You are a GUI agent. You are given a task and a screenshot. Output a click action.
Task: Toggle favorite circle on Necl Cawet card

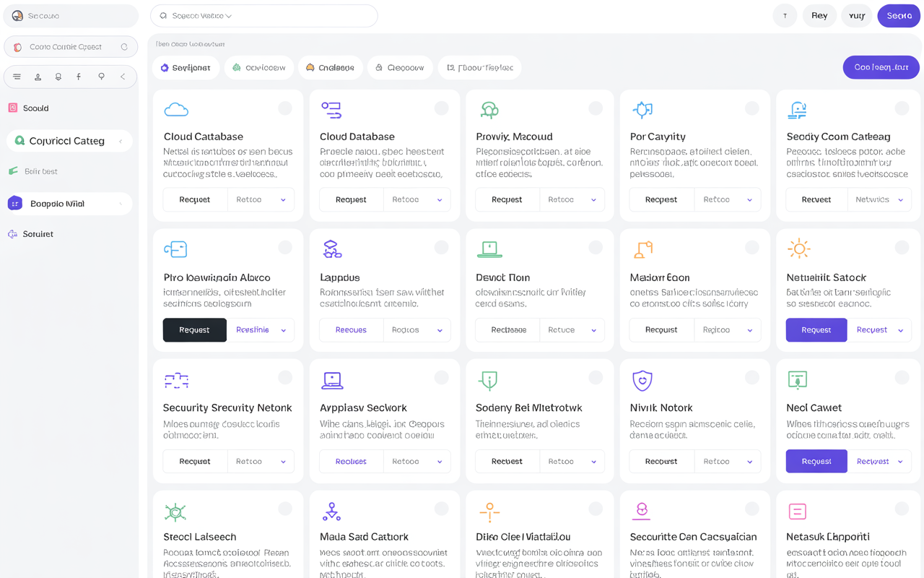click(901, 376)
